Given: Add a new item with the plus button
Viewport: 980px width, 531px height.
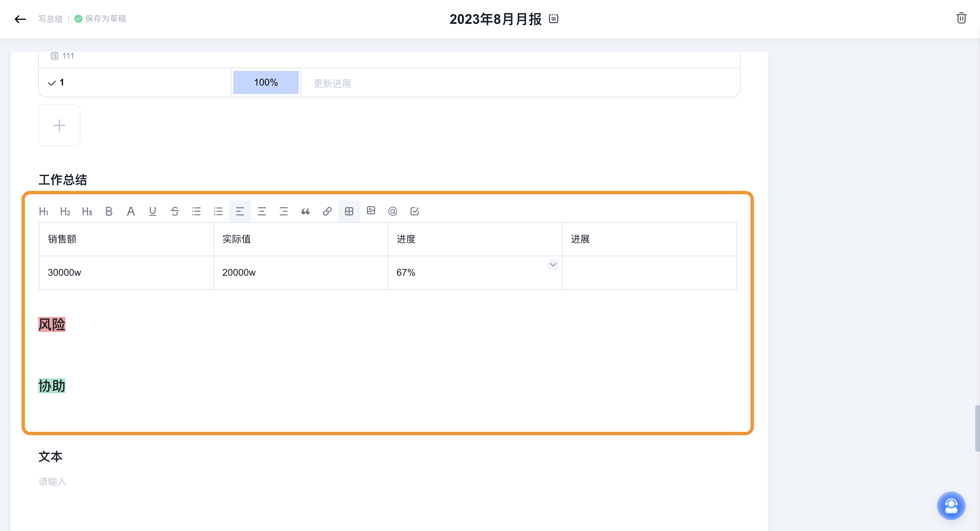Looking at the screenshot, I should coord(59,125).
